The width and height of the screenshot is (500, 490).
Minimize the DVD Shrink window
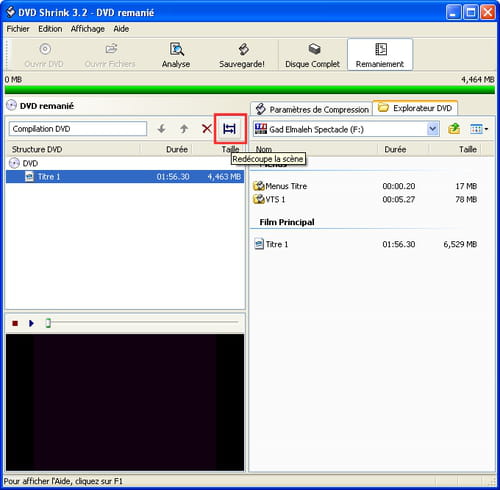coord(453,13)
